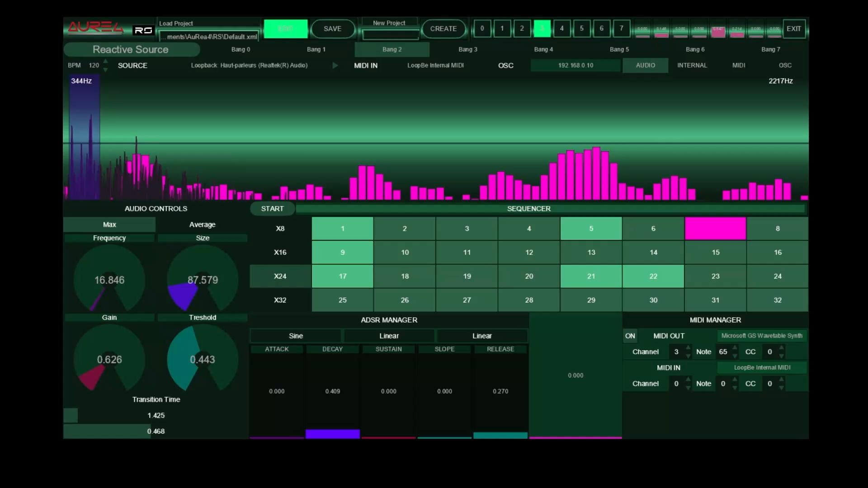Open the Sine attack curve selector
This screenshot has height=488, width=868.
[296, 336]
